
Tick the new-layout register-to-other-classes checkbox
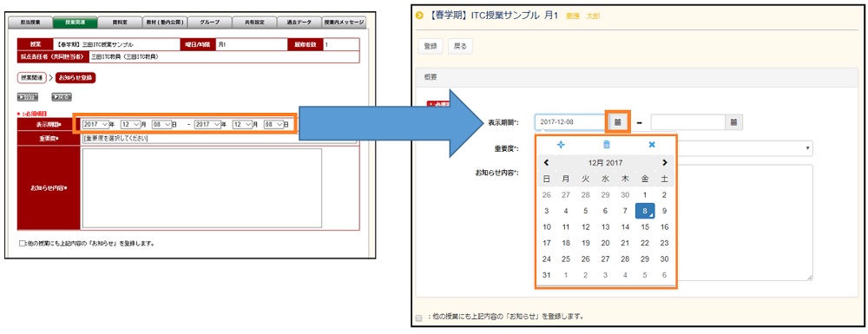pyautogui.click(x=419, y=318)
